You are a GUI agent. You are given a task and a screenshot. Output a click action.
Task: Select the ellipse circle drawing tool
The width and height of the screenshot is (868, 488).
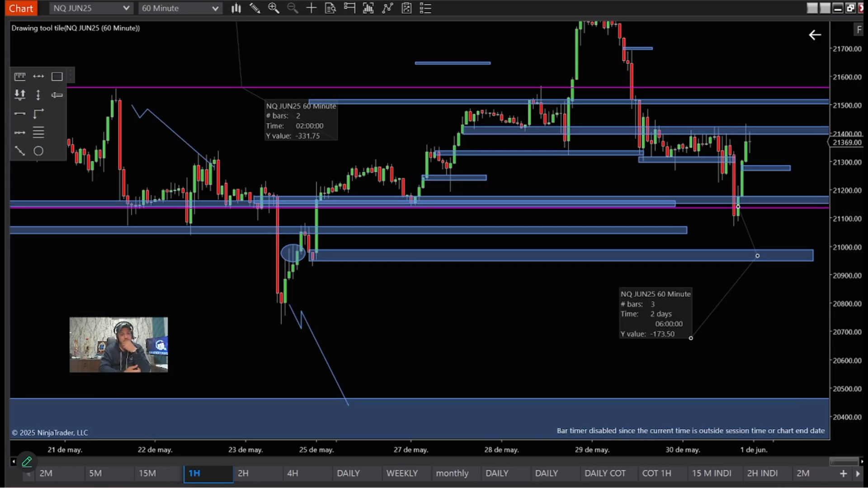coord(38,151)
